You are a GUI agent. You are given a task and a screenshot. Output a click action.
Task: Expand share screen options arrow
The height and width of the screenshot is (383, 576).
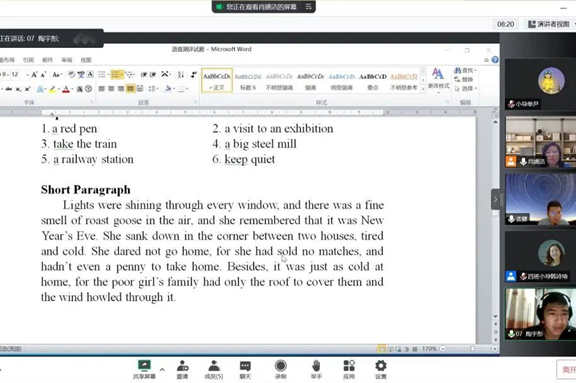[162, 369]
